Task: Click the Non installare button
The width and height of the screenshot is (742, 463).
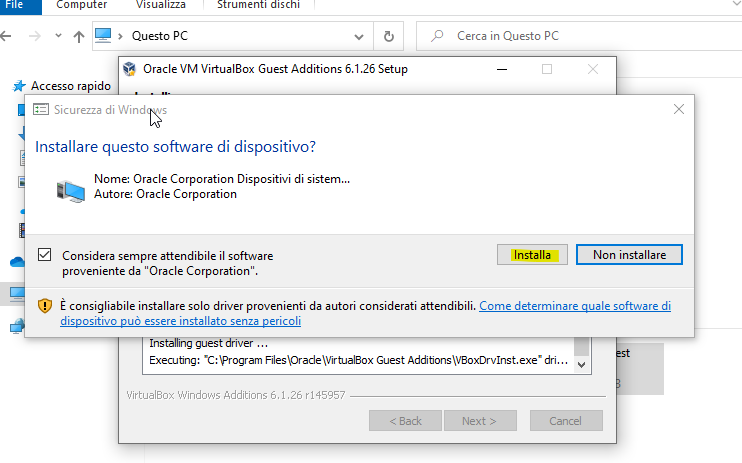Action: [629, 255]
